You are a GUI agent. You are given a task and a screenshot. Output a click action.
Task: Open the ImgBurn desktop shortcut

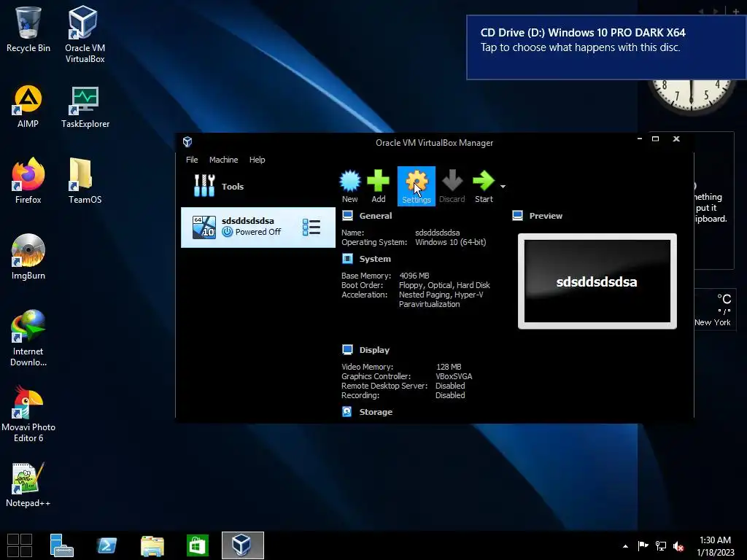pyautogui.click(x=28, y=257)
